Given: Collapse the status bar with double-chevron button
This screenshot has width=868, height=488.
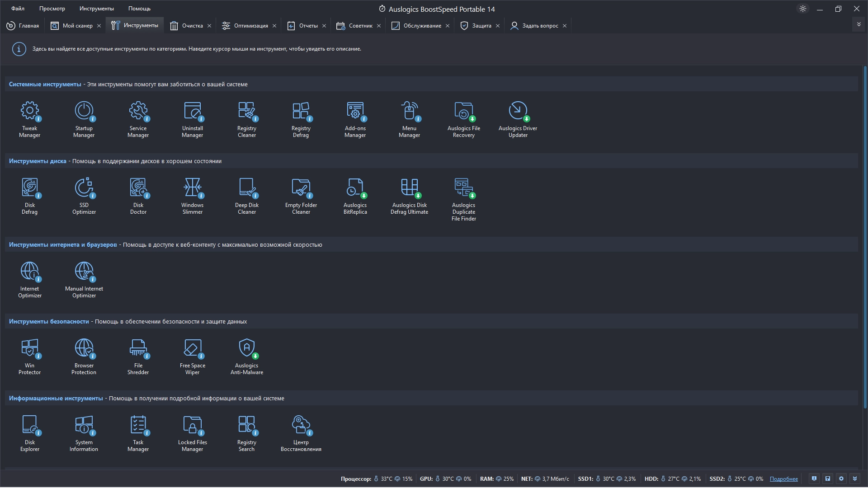Looking at the screenshot, I should click(x=855, y=479).
